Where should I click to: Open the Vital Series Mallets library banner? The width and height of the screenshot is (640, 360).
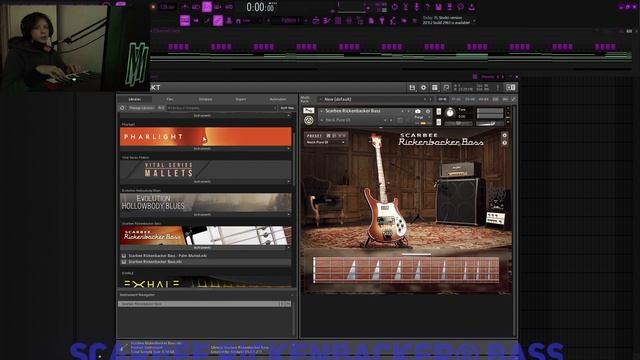(206, 169)
